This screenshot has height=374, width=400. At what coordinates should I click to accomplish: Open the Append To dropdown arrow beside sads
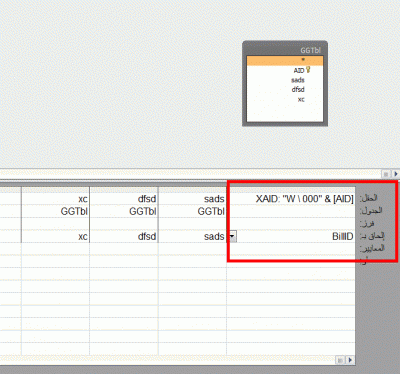tap(232, 237)
